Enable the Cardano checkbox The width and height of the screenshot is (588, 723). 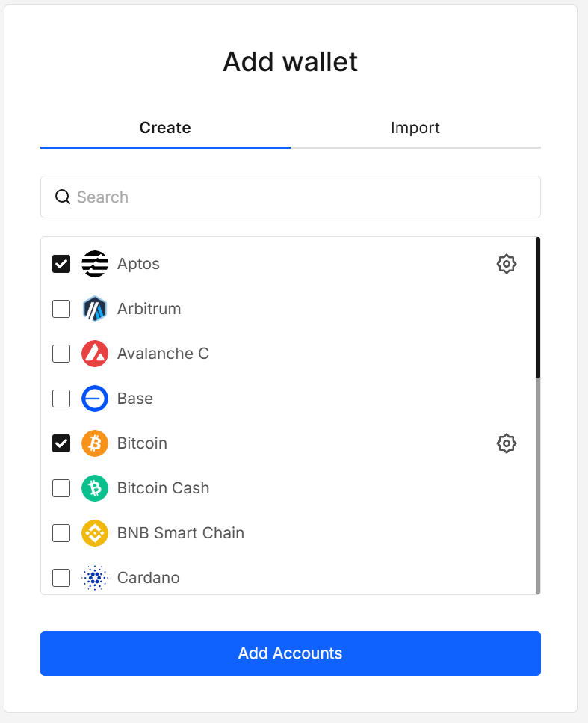(x=61, y=578)
